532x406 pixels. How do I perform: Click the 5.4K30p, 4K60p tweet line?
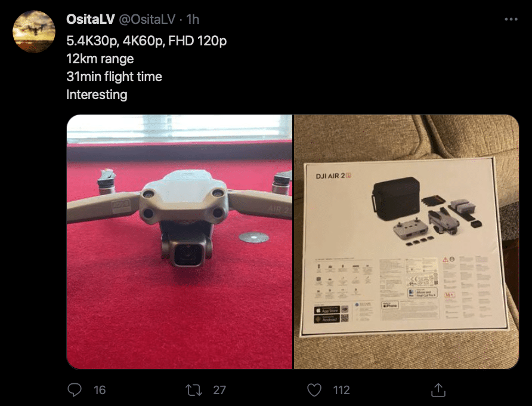pyautogui.click(x=147, y=41)
